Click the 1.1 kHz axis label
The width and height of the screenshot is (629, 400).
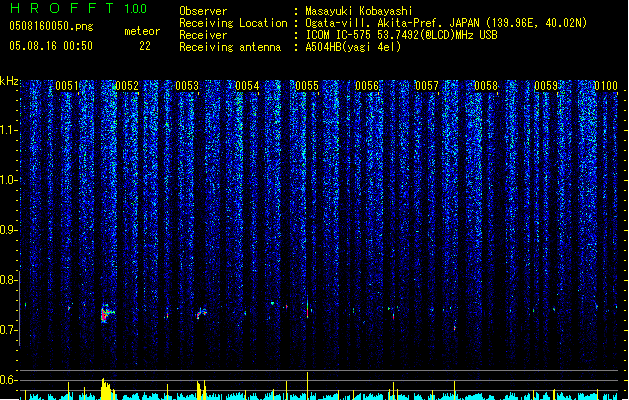(8, 130)
